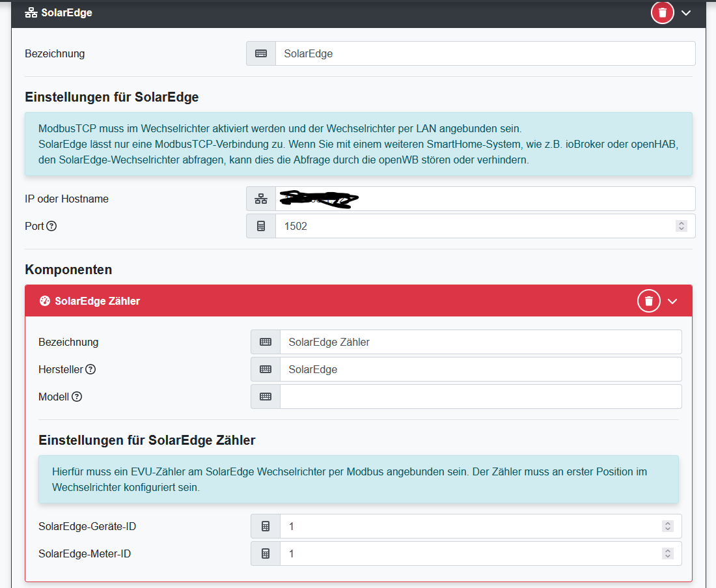Click keyboard icon beside device Bezeichnung
This screenshot has height=588, width=716.
(261, 53)
